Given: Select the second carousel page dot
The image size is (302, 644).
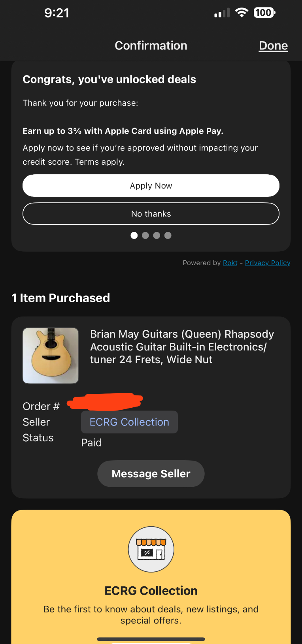Looking at the screenshot, I should coord(145,235).
